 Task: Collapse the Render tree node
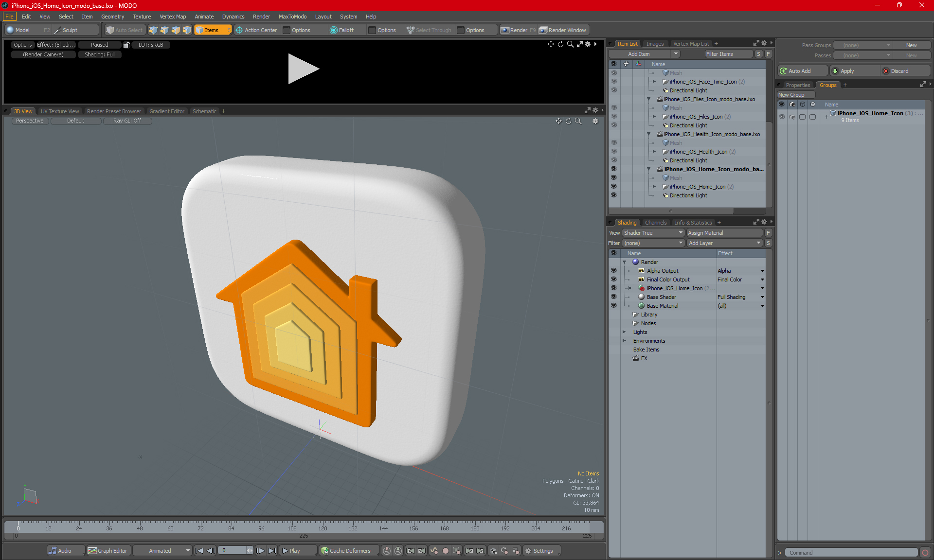pos(625,262)
